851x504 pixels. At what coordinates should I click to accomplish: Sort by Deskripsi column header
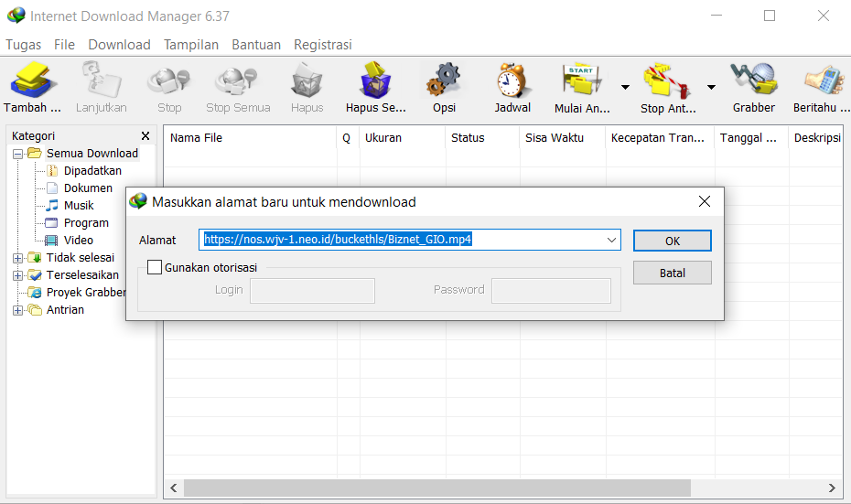coord(815,138)
